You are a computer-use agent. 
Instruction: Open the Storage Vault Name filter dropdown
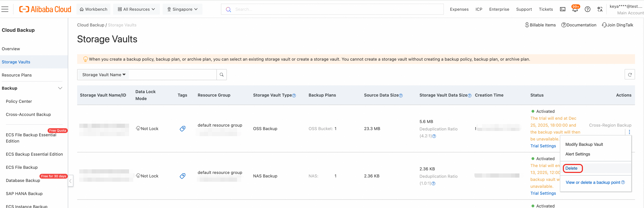tap(104, 75)
